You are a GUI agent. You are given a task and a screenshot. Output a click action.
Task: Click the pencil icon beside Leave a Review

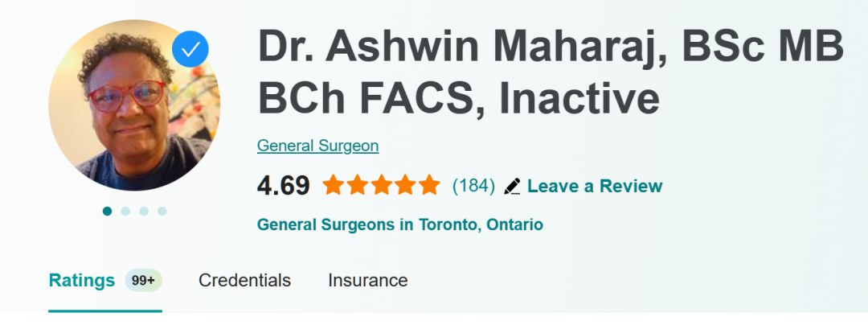click(x=512, y=187)
